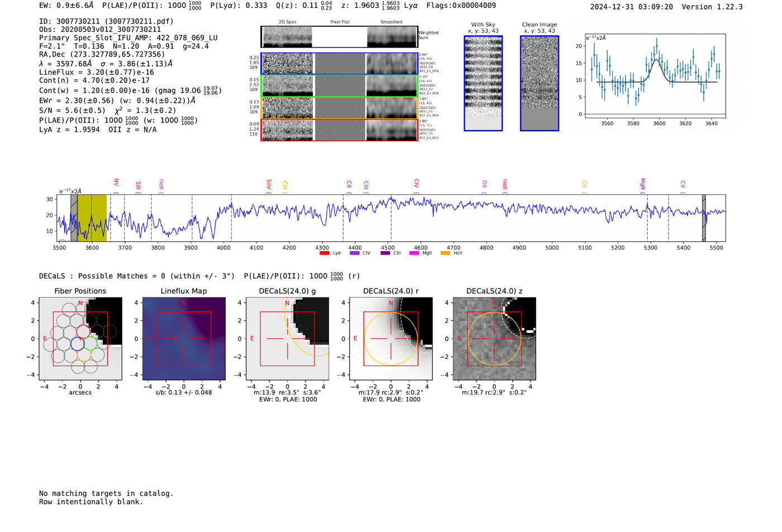Click the ID: 3007730211 text line
This screenshot has height=532, width=782.
tap(106, 21)
